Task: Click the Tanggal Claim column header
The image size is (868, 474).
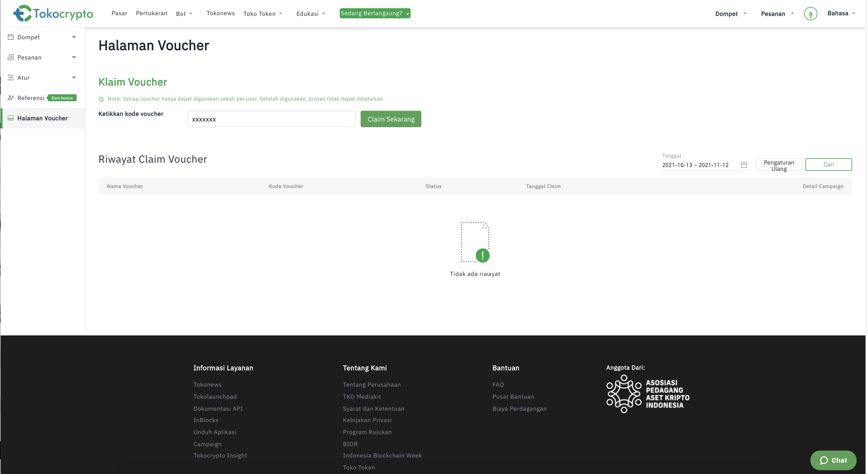Action: tap(543, 186)
